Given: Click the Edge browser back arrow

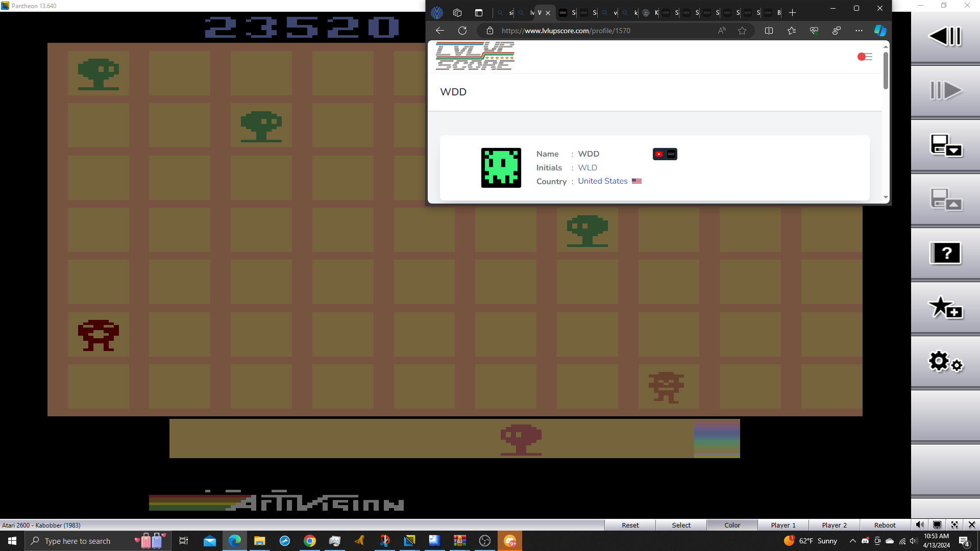Looking at the screenshot, I should [x=440, y=31].
